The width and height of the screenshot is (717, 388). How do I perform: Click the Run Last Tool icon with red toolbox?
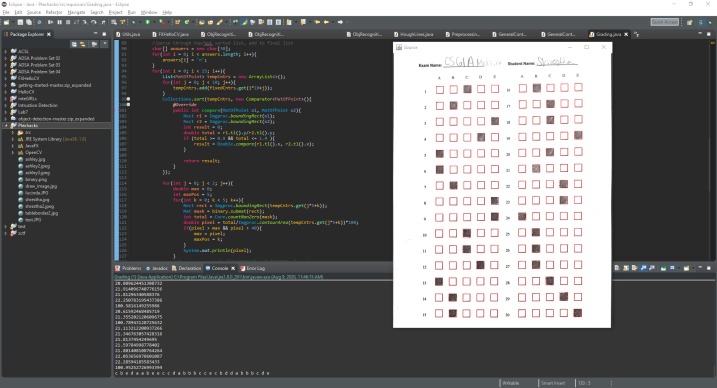tap(162, 22)
